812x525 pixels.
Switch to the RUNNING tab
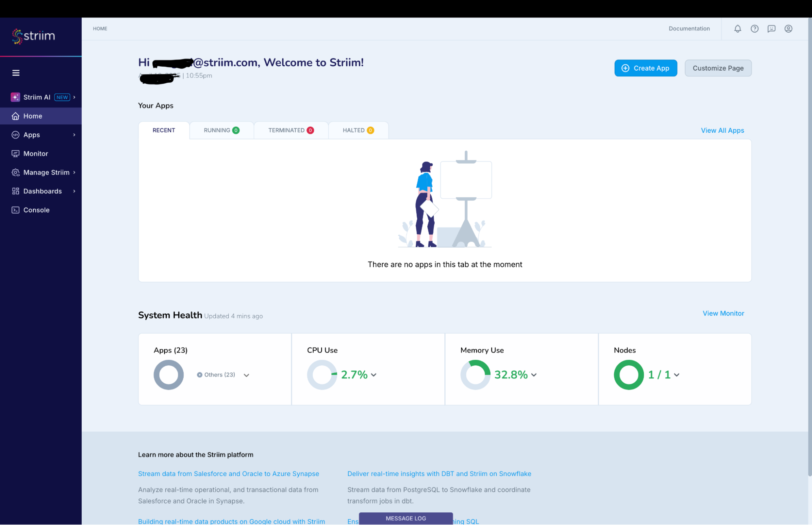[222, 130]
